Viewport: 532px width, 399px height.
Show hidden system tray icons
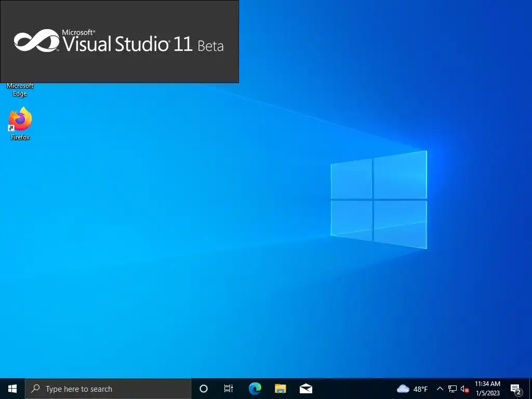click(440, 389)
